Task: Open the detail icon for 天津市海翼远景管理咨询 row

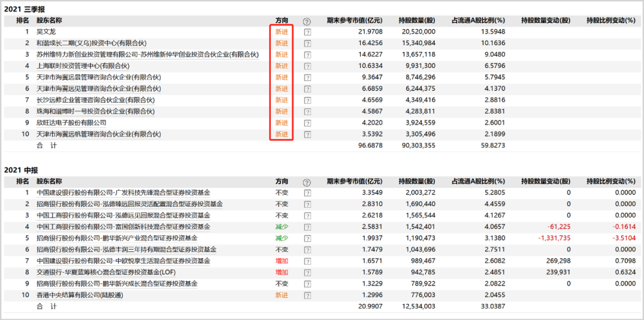Action: [307, 77]
